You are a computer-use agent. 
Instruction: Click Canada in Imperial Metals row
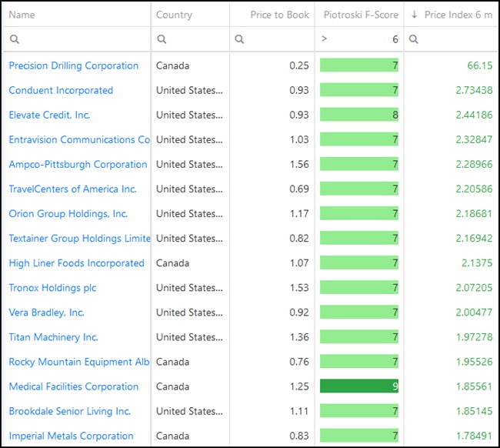click(172, 436)
